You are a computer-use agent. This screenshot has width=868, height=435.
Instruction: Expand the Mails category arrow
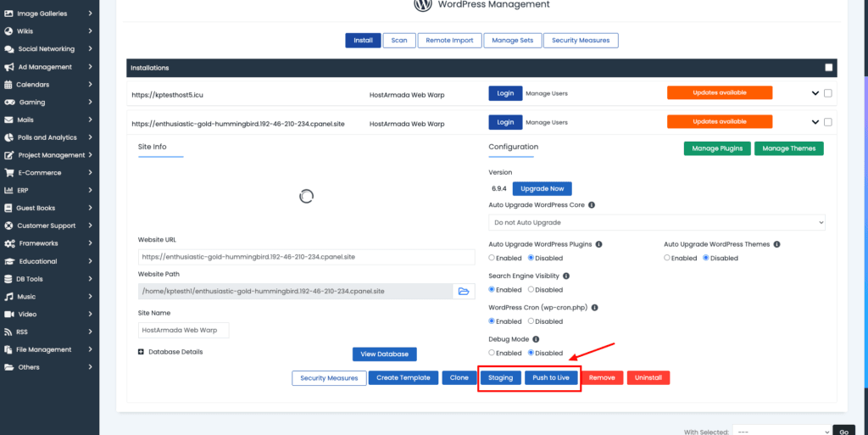click(90, 120)
